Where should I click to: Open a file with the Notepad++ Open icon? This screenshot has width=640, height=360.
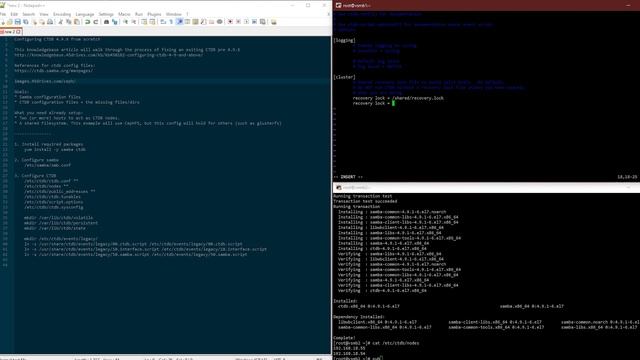[x=10, y=22]
